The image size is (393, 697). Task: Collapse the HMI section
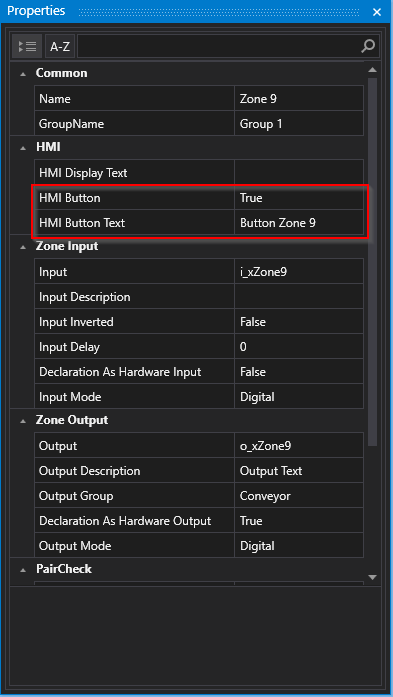point(23,148)
